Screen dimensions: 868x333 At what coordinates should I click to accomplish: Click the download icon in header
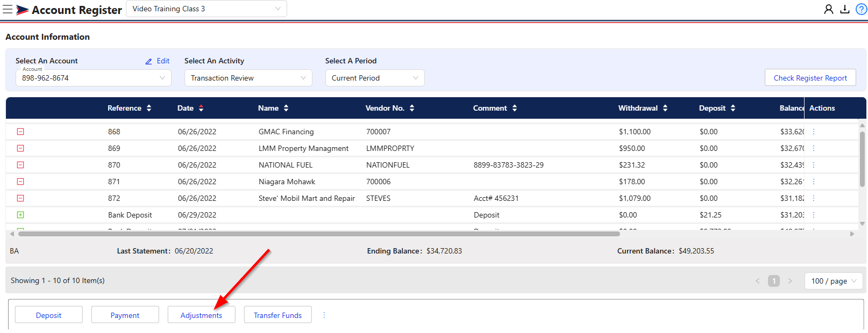[x=845, y=9]
